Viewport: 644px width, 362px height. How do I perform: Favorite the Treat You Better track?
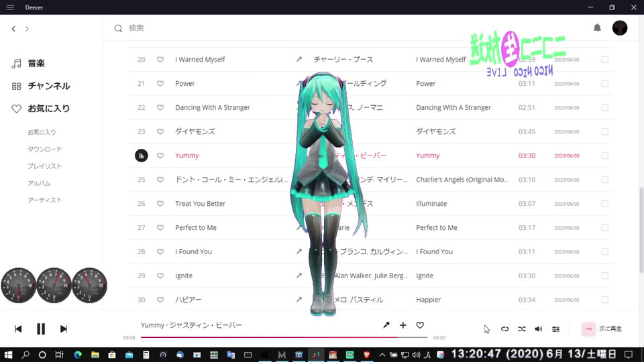(160, 204)
